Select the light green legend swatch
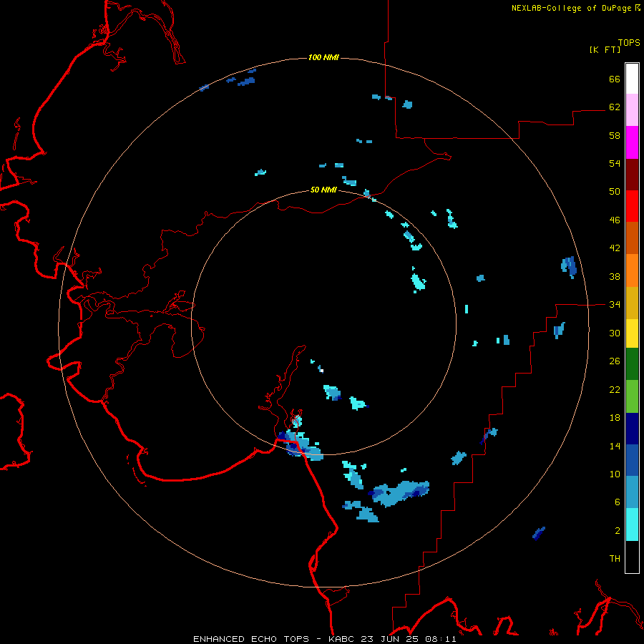Image resolution: width=644 pixels, height=644 pixels. pyautogui.click(x=632, y=396)
